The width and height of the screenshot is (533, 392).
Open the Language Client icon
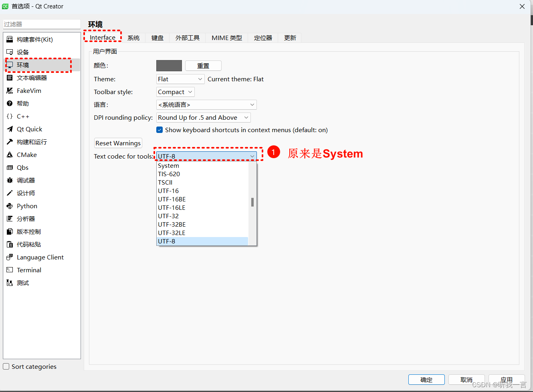10,257
